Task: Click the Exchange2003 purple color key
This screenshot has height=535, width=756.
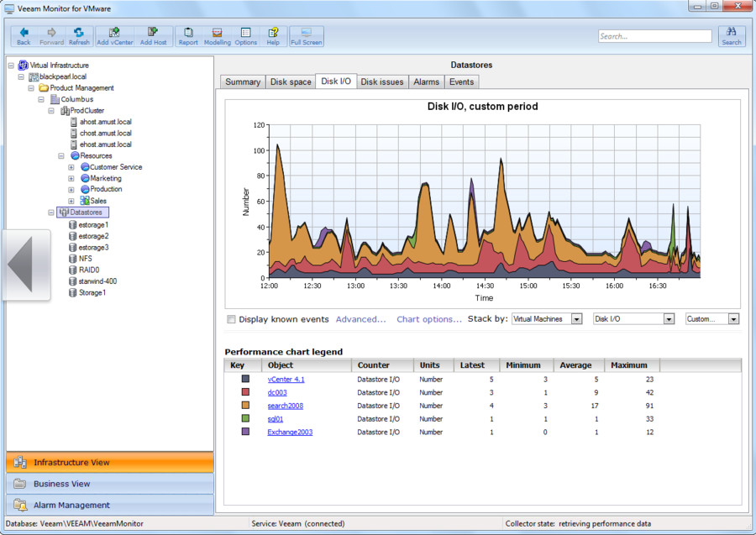Action: pos(245,432)
